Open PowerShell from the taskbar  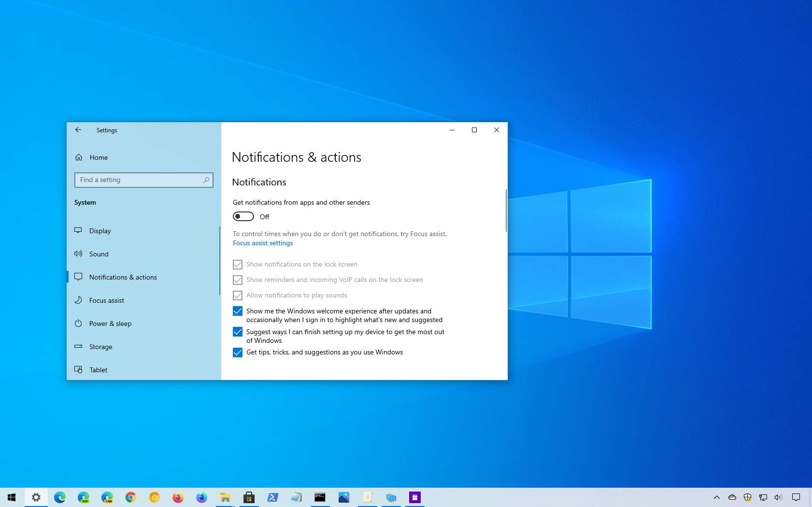(272, 497)
